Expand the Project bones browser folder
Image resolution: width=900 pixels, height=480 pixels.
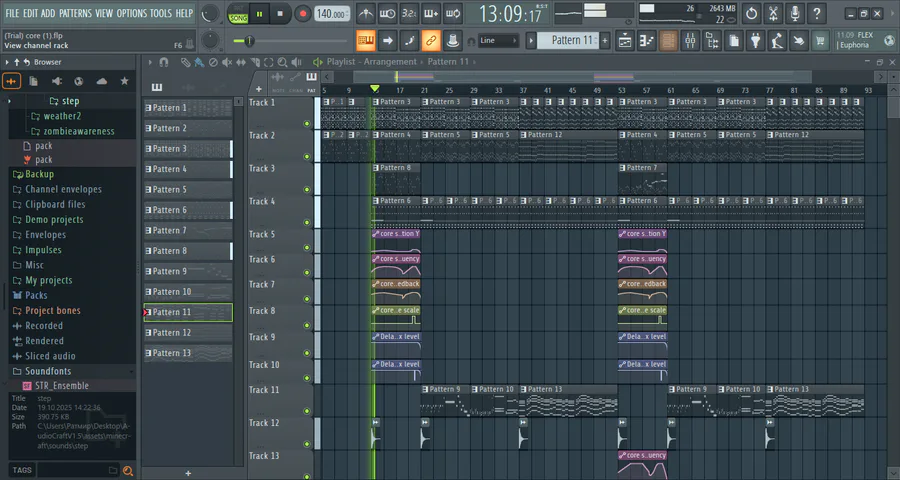click(x=53, y=311)
